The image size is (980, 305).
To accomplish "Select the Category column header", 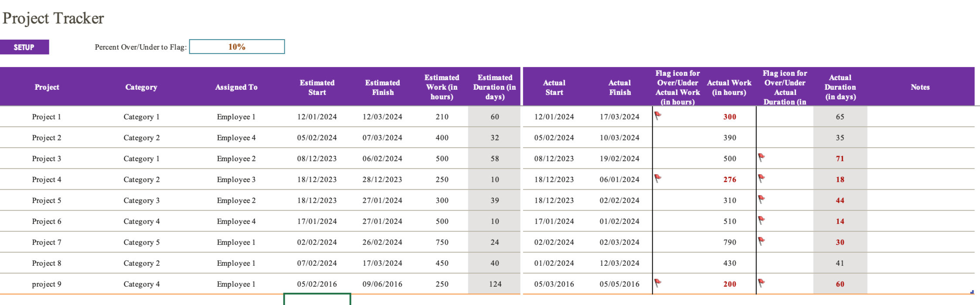I will 141,87.
